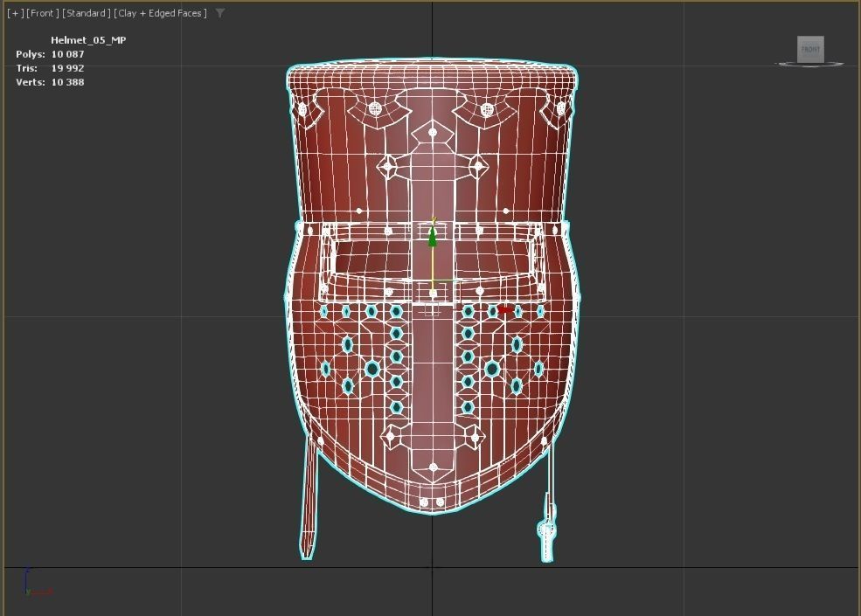Click the world axis tripod icon
Viewport: 861px width, 616px height.
(x=38, y=583)
